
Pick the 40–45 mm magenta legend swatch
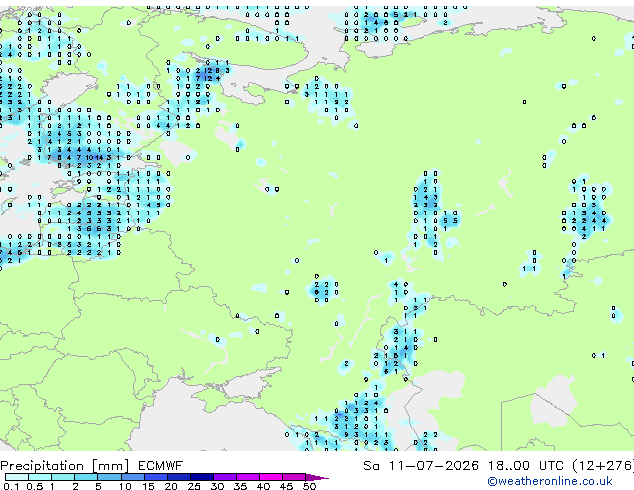click(x=271, y=477)
